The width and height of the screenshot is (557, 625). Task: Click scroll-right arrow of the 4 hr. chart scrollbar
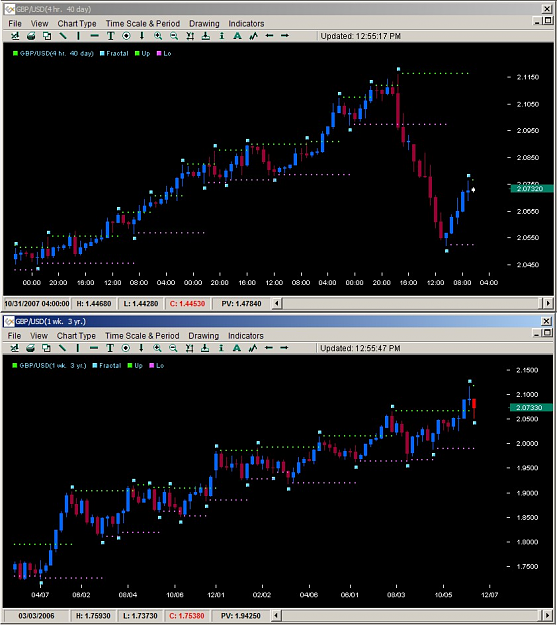(548, 303)
